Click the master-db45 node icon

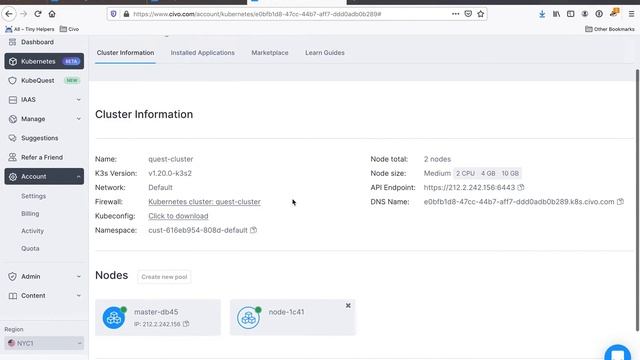pos(114,318)
